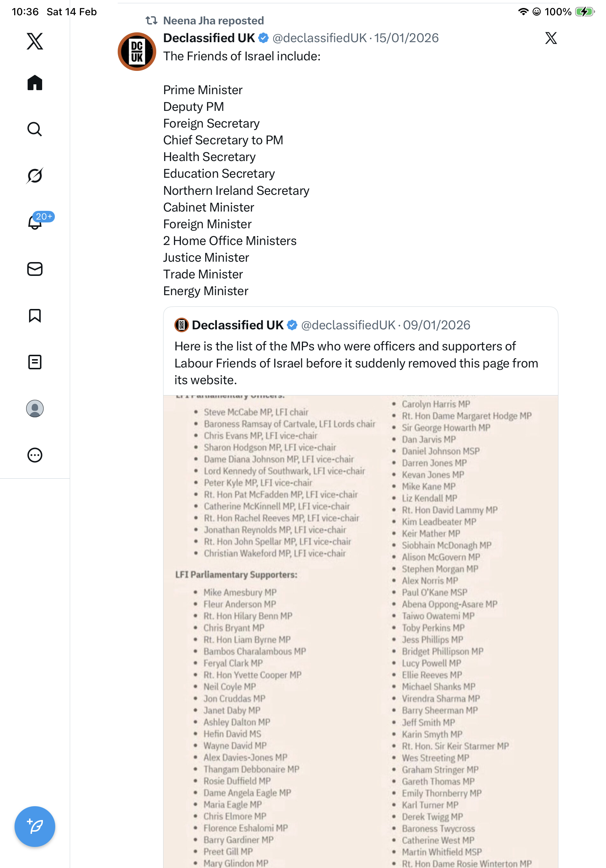Screen dimensions: 606x868
Task: Expand the More options circle menu
Action: pyautogui.click(x=35, y=455)
